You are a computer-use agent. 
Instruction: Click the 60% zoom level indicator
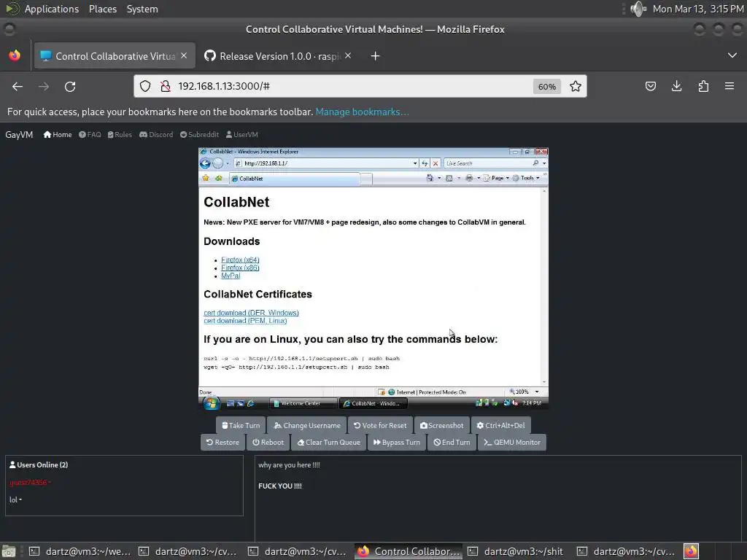coord(547,87)
